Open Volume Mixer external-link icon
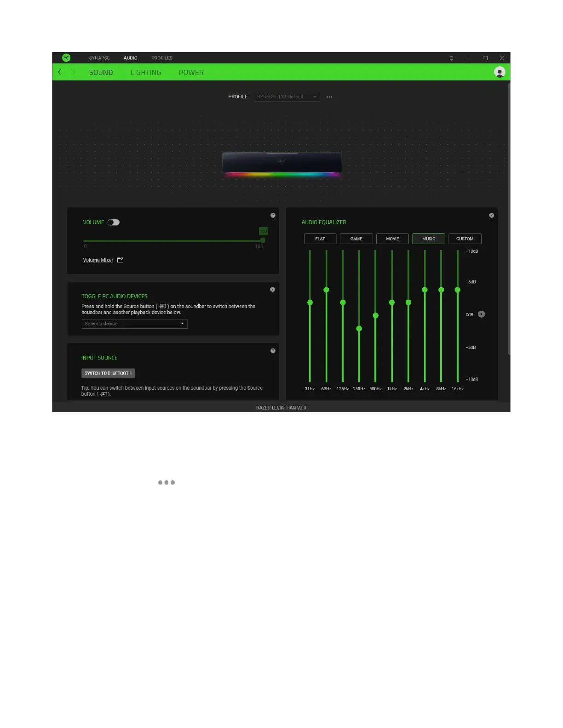The height and width of the screenshot is (728, 563). (120, 260)
